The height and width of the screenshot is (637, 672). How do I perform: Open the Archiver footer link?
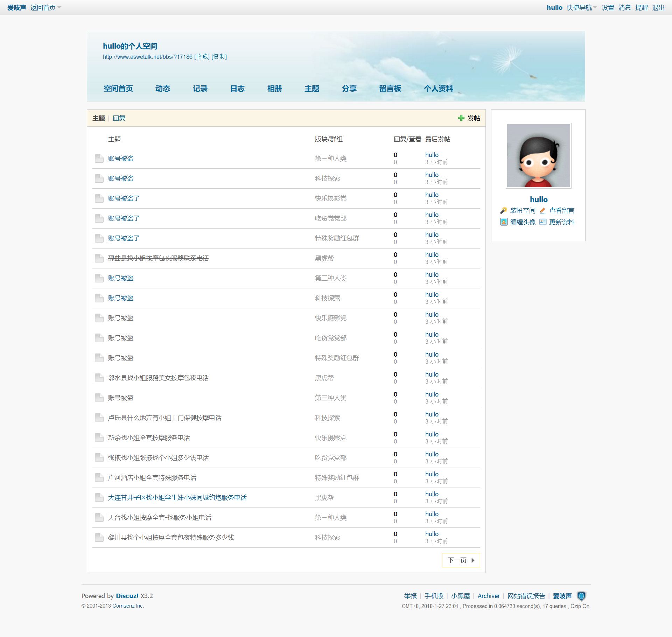[489, 596]
